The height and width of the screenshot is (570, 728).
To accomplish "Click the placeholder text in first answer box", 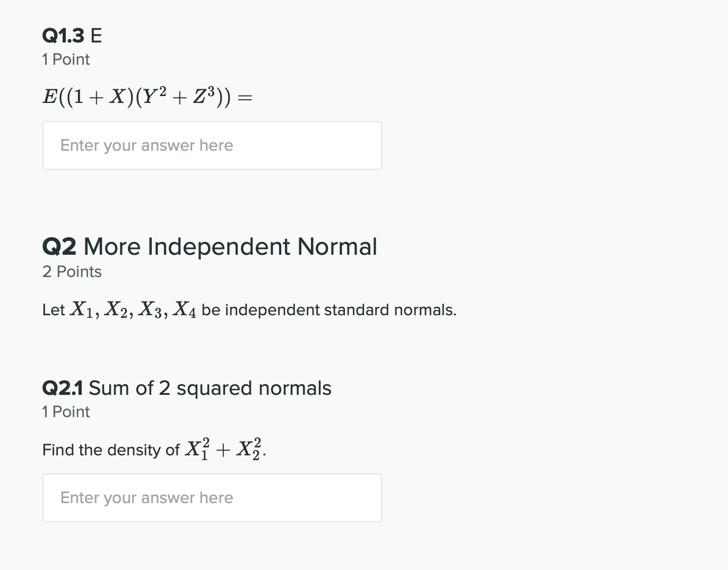I will pos(146,145).
